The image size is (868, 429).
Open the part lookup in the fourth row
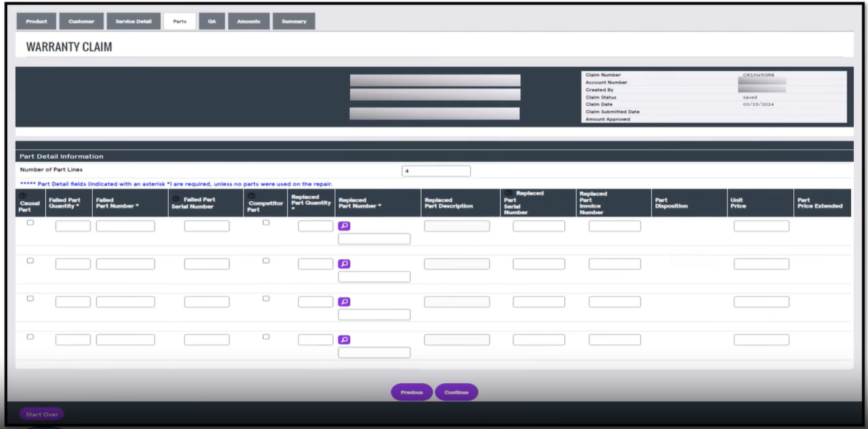pyautogui.click(x=344, y=340)
